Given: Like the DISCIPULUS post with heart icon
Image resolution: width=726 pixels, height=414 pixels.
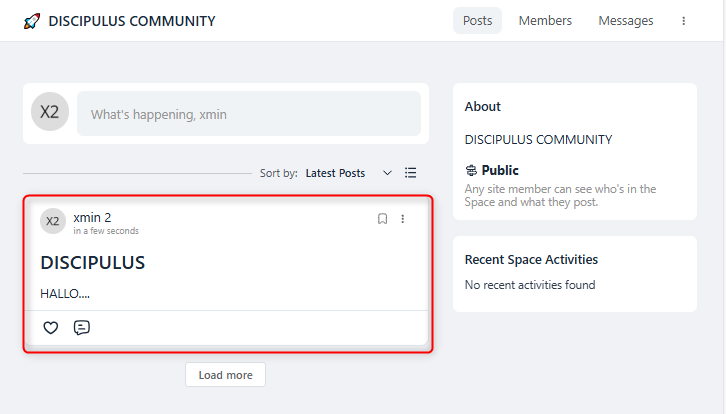Looking at the screenshot, I should pos(51,327).
